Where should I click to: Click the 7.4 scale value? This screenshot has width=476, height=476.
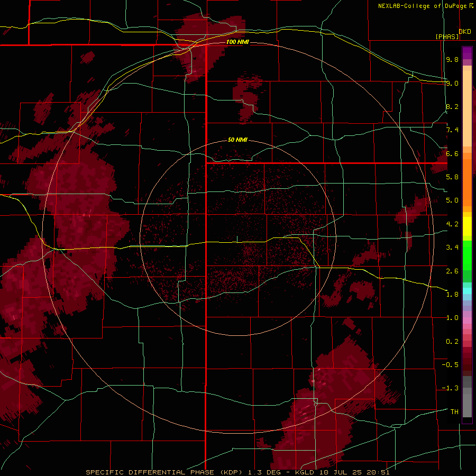tap(452, 130)
